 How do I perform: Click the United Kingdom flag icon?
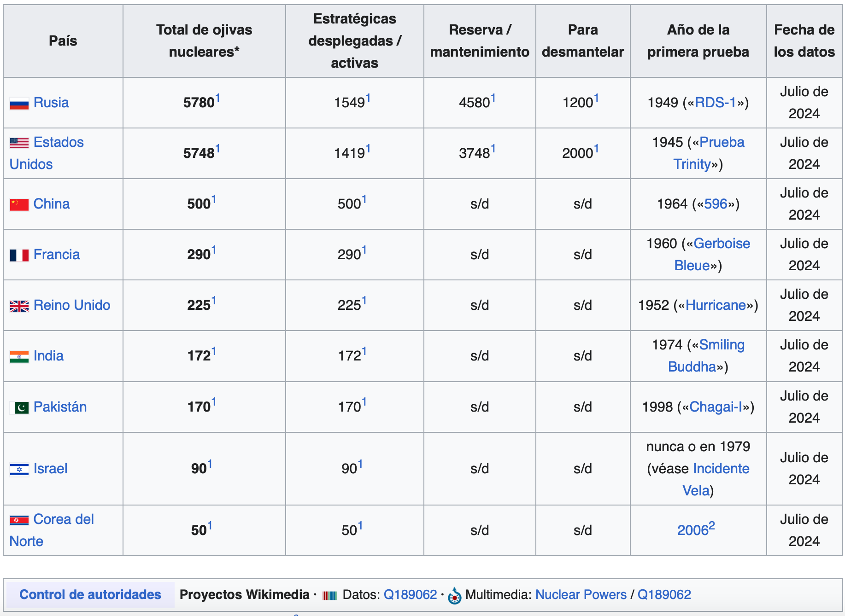pos(19,306)
